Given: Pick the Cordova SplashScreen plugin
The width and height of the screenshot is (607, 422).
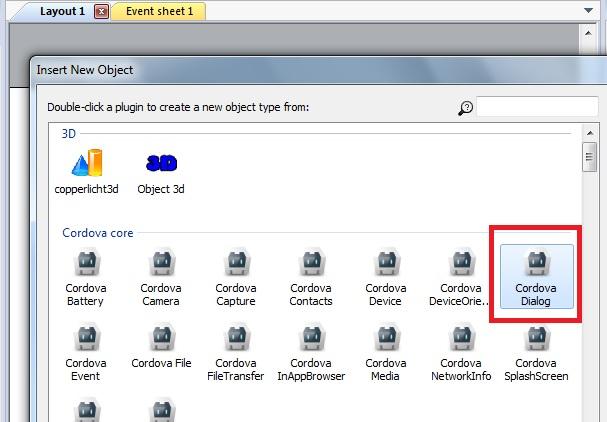Looking at the screenshot, I should coord(536,353).
